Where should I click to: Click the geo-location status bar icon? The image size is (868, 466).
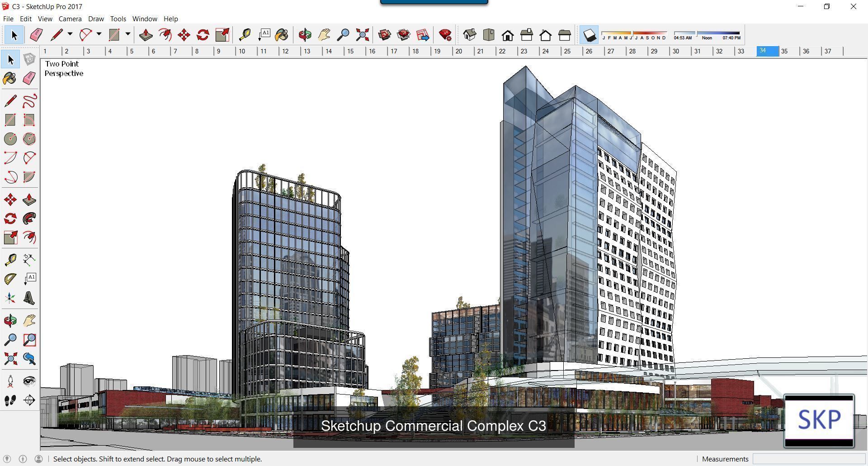[x=7, y=459]
